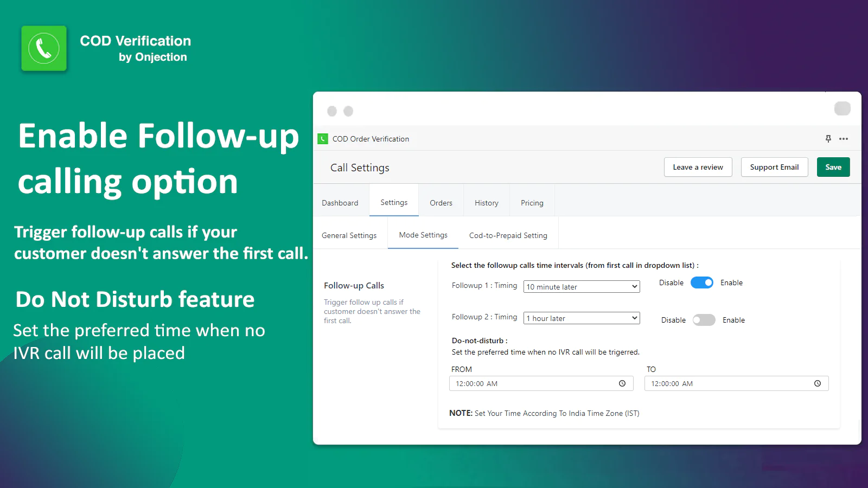This screenshot has height=488, width=868.
Task: Click the green Save button
Action: pyautogui.click(x=833, y=167)
